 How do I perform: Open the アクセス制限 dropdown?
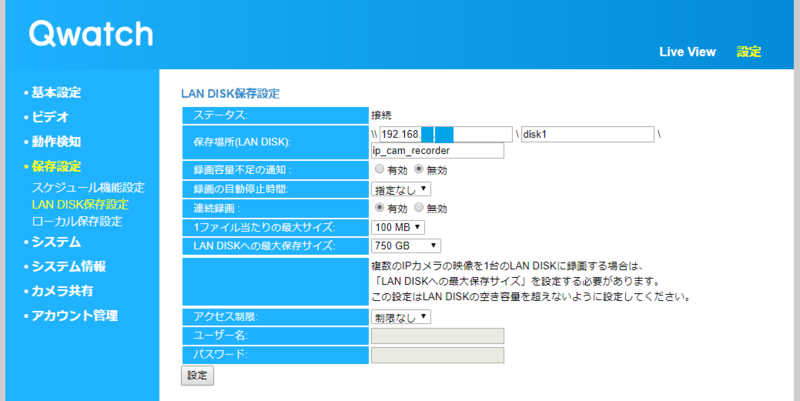401,317
